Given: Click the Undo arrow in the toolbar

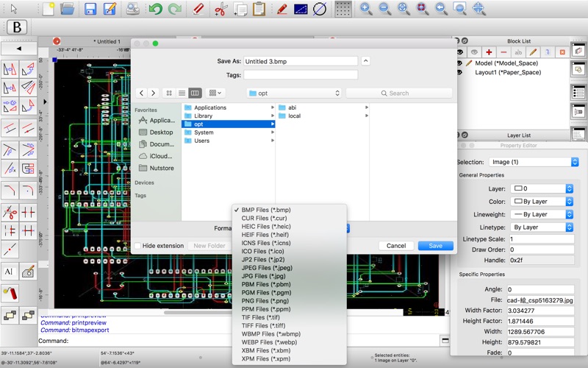Looking at the screenshot, I should (x=155, y=10).
